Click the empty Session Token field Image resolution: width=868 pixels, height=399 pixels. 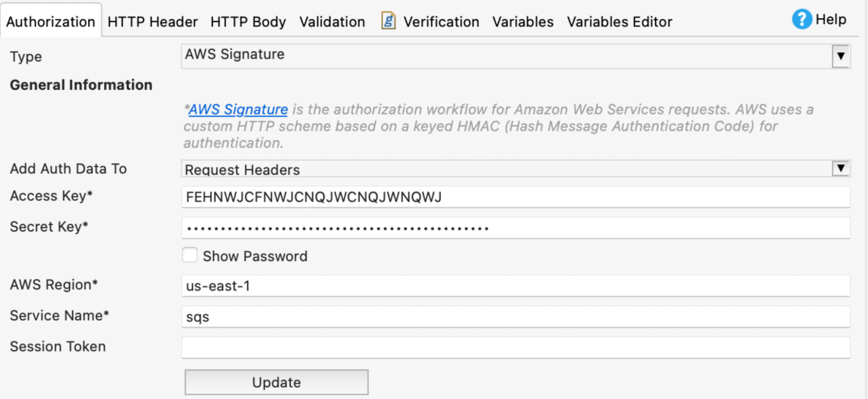515,347
